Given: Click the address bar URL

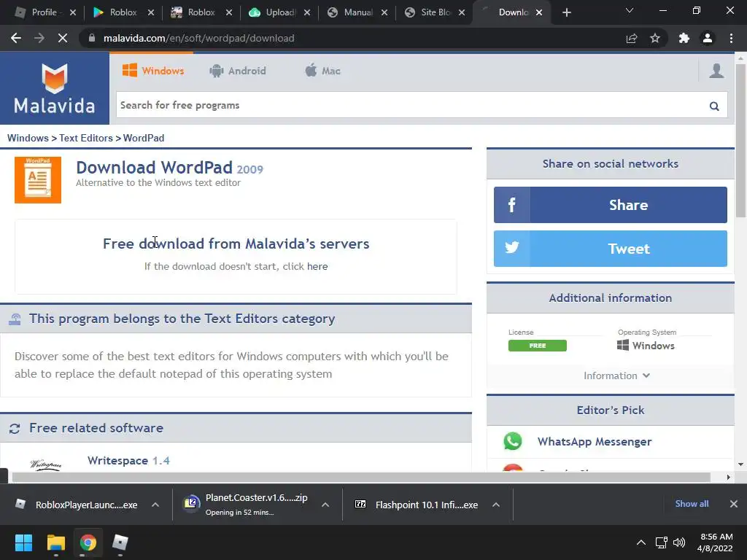Looking at the screenshot, I should [x=198, y=38].
